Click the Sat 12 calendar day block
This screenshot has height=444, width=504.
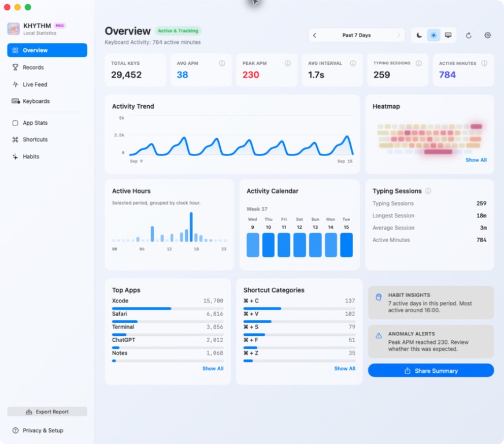click(299, 245)
